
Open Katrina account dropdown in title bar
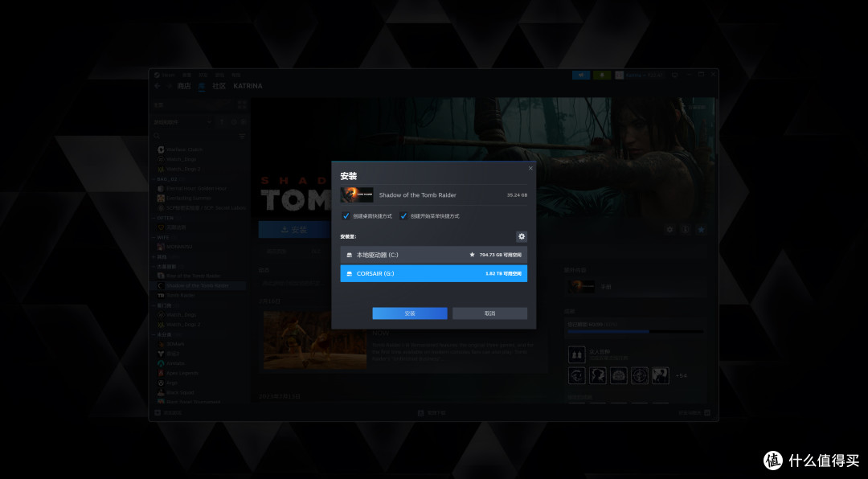click(640, 75)
